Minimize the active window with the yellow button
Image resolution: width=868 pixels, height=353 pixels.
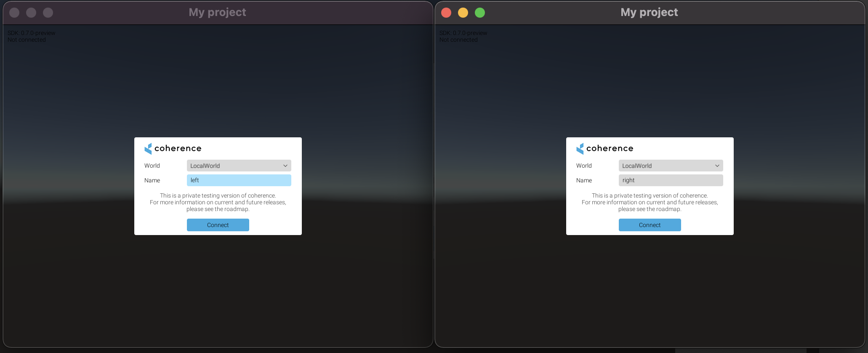point(463,13)
